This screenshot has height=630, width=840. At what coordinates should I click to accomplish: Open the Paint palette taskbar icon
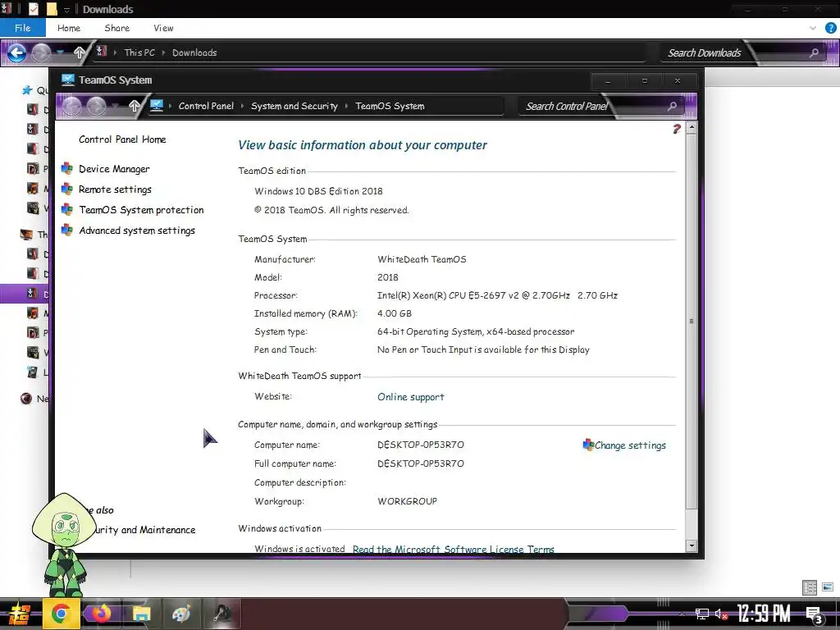(x=181, y=614)
